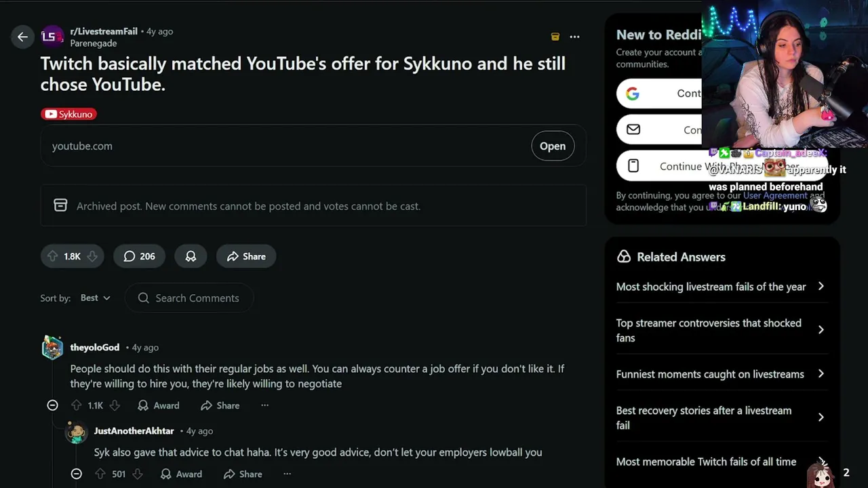
Task: Collapse JustAnotherAkhtar's reply thread
Action: coord(77,474)
